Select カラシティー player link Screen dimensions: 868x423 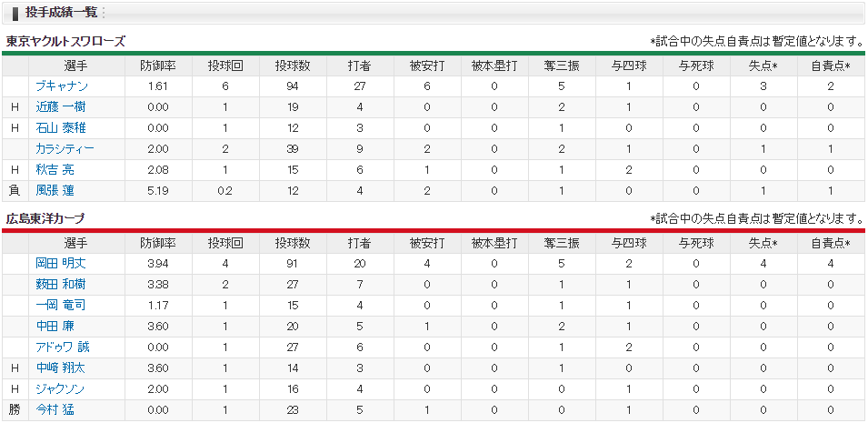[65, 148]
